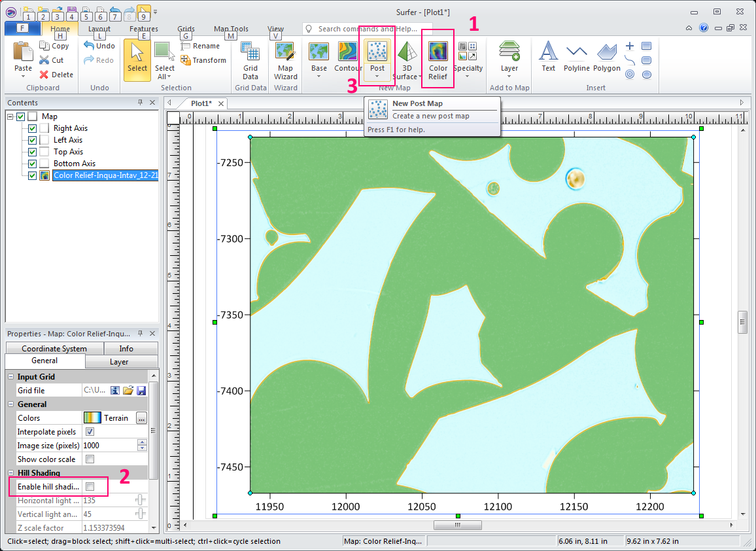Open the Coordinate System tab
The image size is (756, 551).
click(54, 349)
